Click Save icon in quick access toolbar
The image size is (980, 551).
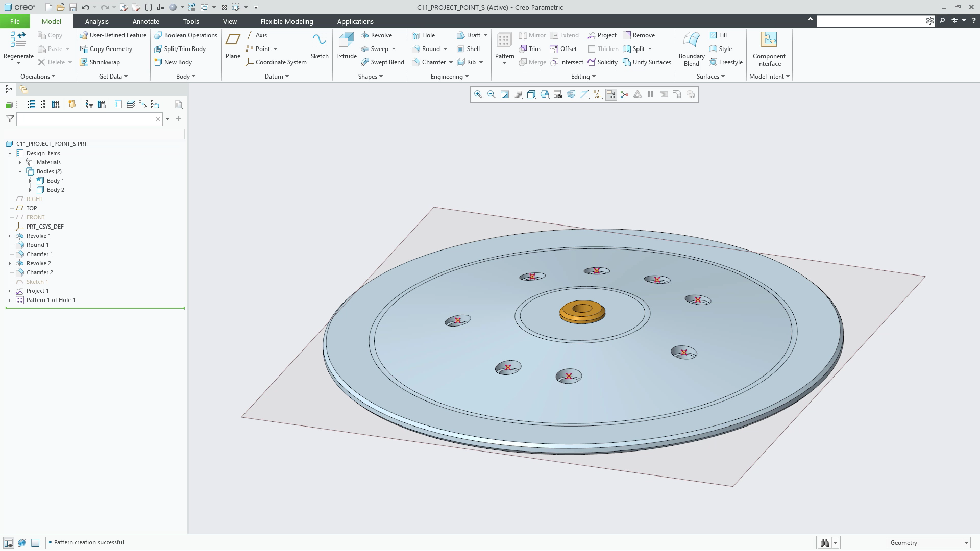[x=73, y=7]
